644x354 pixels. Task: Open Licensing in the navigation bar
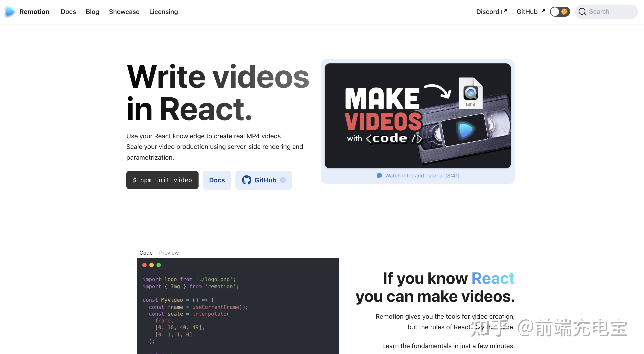(x=163, y=12)
